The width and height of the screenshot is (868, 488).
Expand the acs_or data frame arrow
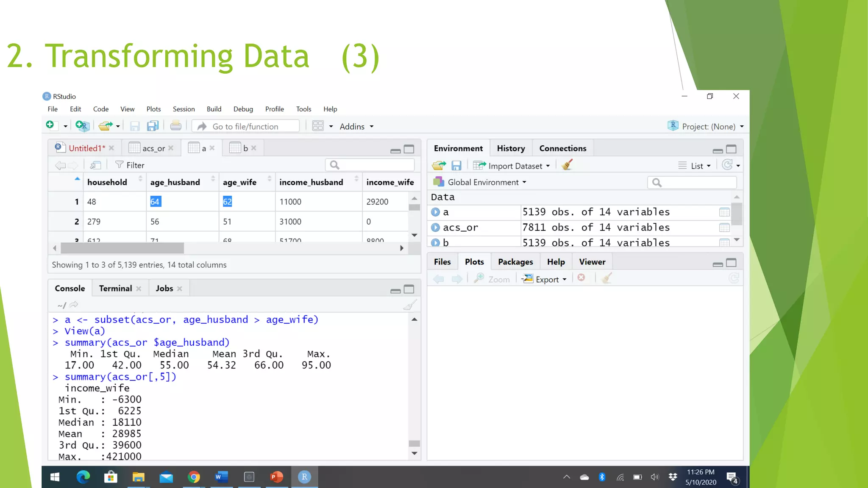[435, 227]
